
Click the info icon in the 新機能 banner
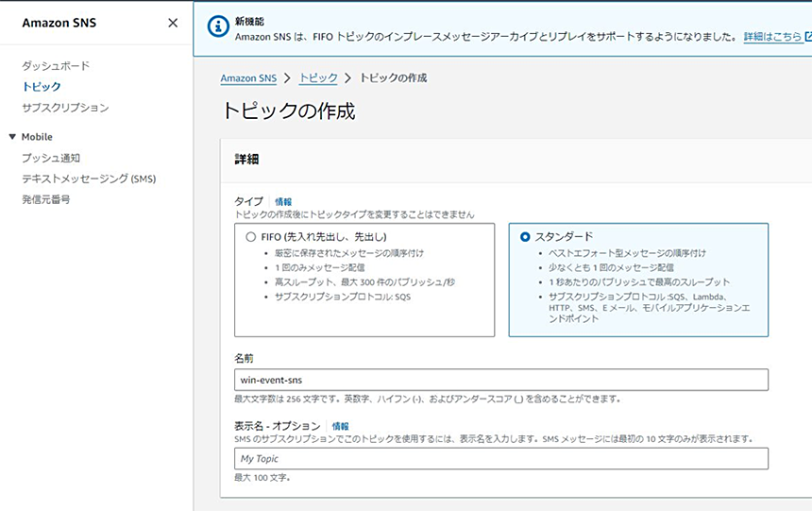(218, 26)
